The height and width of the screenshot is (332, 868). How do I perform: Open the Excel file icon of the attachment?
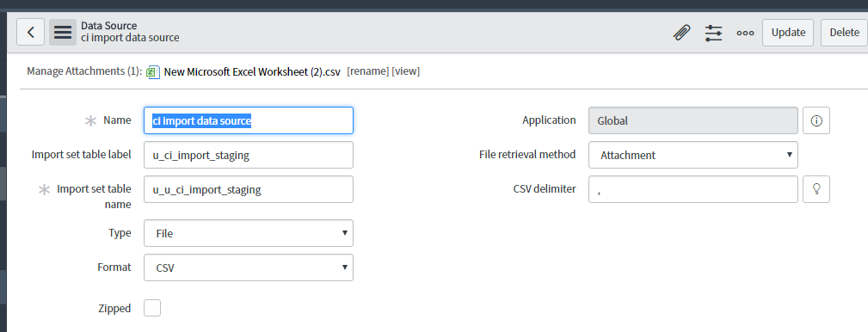point(153,72)
